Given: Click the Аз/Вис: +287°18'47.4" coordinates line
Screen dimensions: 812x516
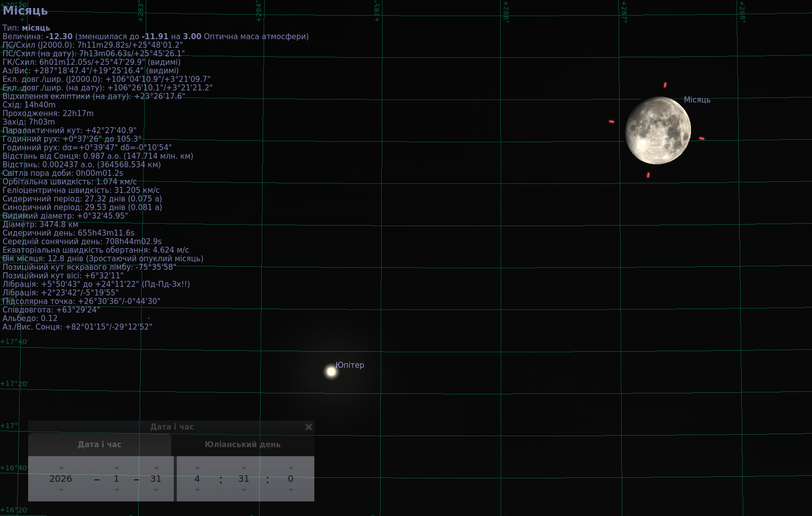Looking at the screenshot, I should click(x=90, y=71).
